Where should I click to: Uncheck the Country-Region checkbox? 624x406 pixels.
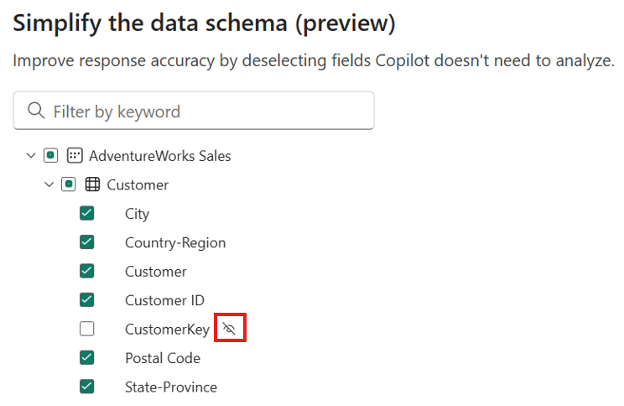click(x=87, y=242)
